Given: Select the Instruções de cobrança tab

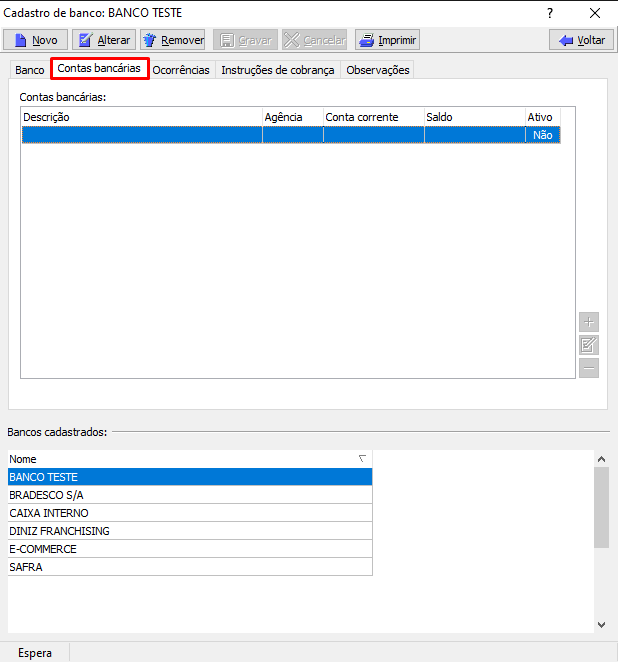Looking at the screenshot, I should (277, 70).
